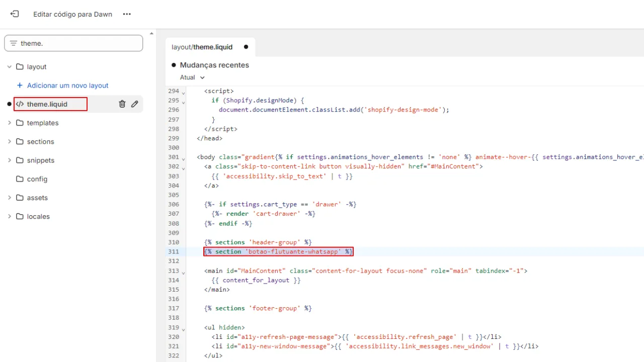Expand the snippets folder chevron
Screen dimensions: 644x362
pos(9,160)
